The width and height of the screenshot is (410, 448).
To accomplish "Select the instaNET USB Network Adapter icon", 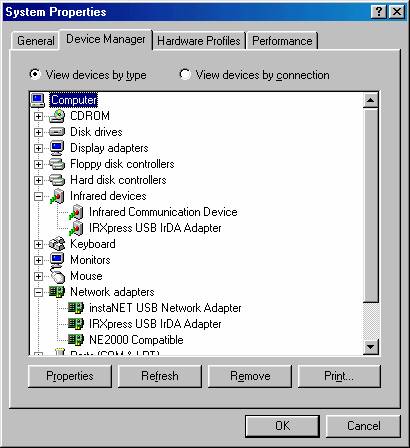I will click(x=76, y=308).
